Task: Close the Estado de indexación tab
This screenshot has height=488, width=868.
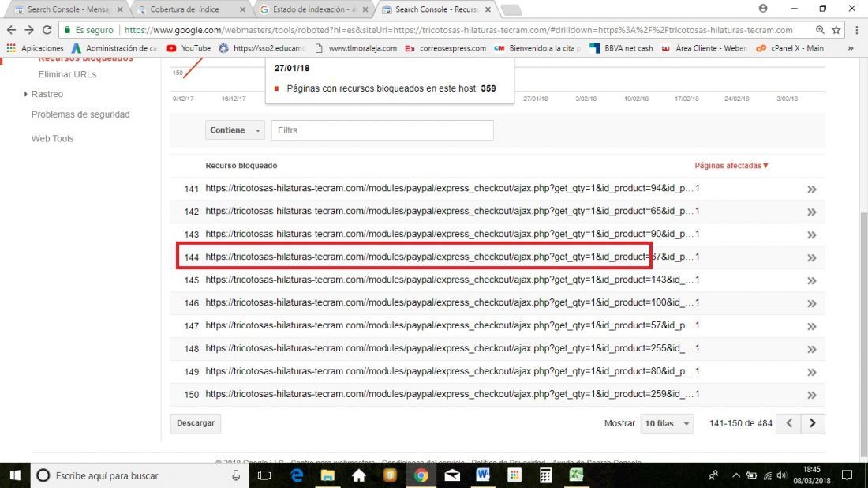Action: pyautogui.click(x=365, y=9)
